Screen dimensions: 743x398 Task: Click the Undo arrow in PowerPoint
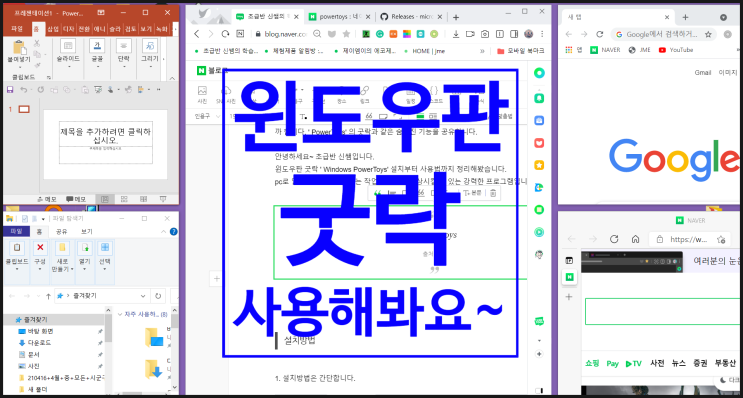tap(23, 89)
